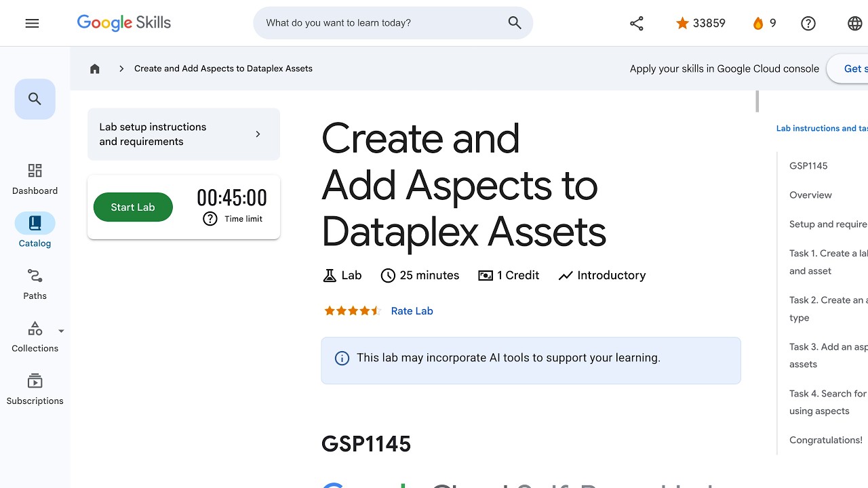Click the five-star lab rating
Viewport: 868px width, 488px height.
click(x=352, y=311)
